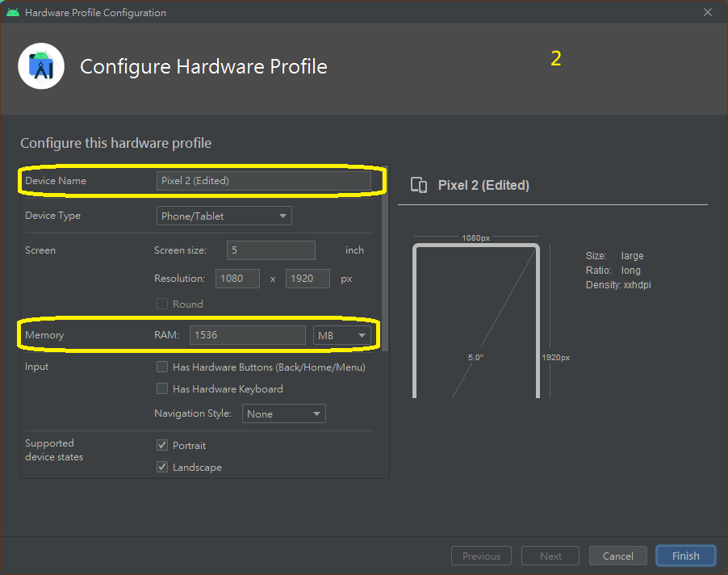
Task: Click the Screen size input field
Action: coord(271,250)
